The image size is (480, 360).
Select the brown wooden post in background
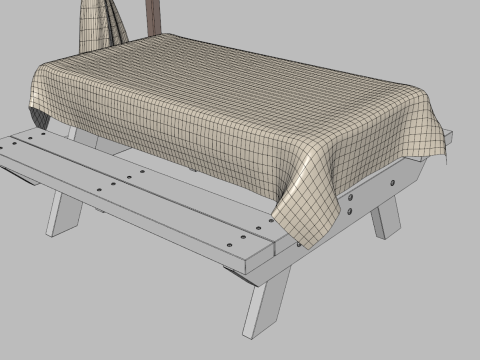pos(153,17)
